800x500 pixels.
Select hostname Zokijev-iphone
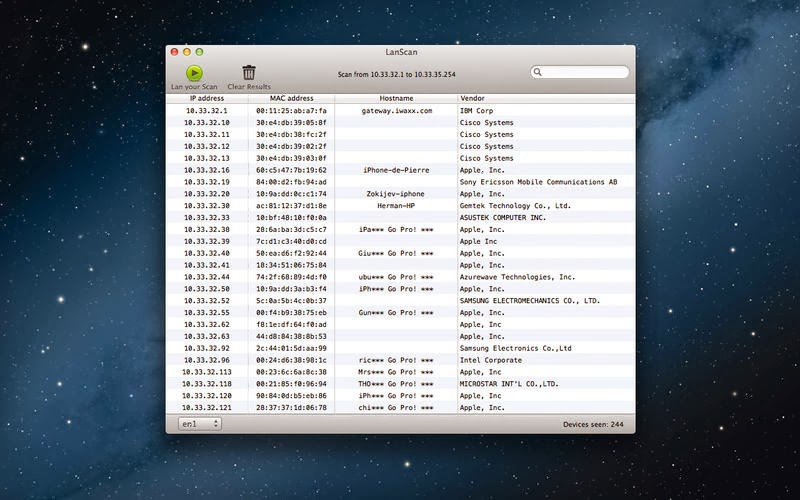click(x=395, y=194)
